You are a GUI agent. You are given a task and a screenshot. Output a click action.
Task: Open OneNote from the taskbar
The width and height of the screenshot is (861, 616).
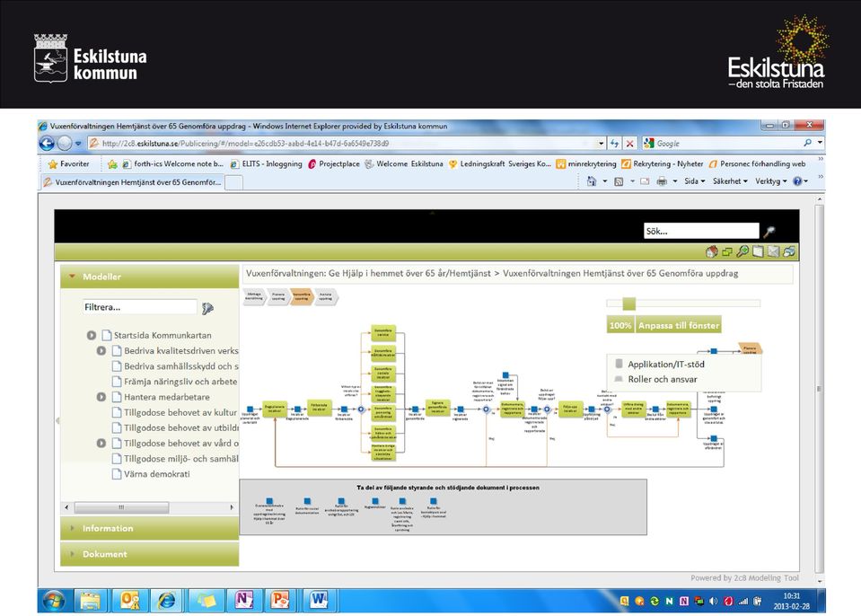242,601
